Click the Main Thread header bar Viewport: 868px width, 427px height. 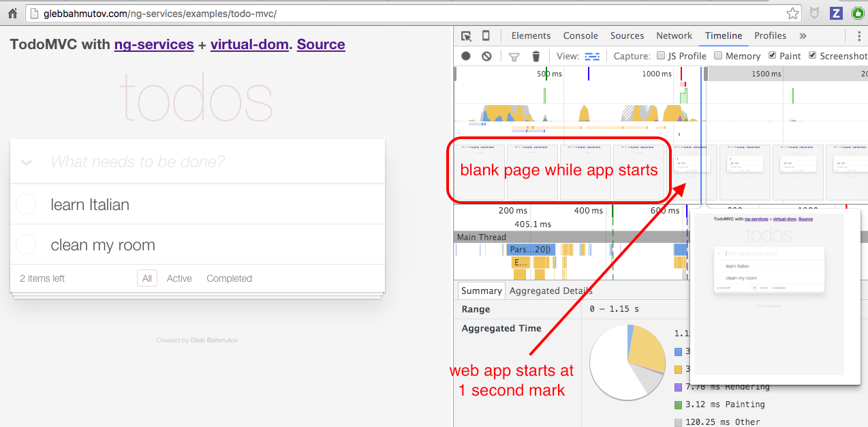point(661,237)
